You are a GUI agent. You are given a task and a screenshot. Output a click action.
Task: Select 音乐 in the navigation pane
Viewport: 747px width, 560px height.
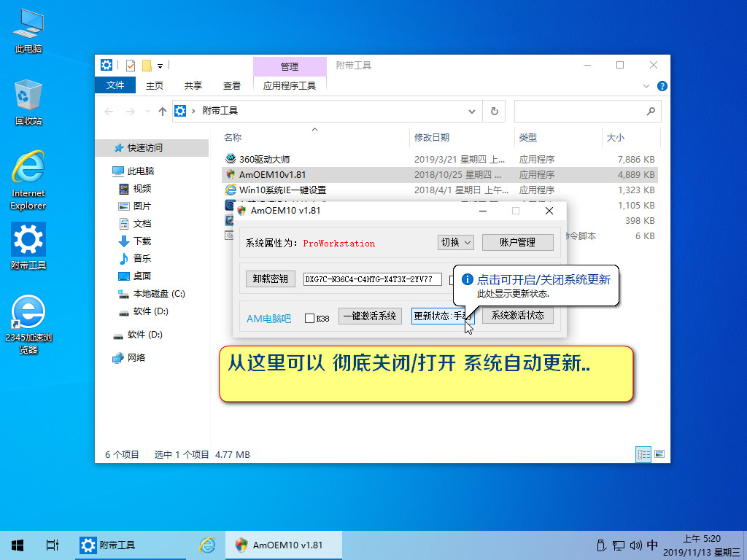(x=142, y=259)
